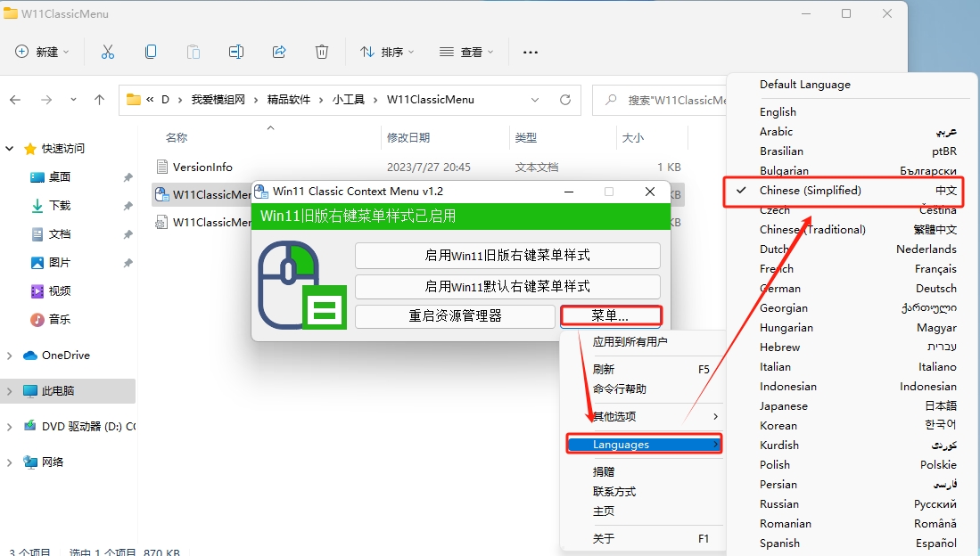This screenshot has height=556, width=980.
Task: Click 启用Win11旧版右键菜单样式 button
Action: pos(507,256)
